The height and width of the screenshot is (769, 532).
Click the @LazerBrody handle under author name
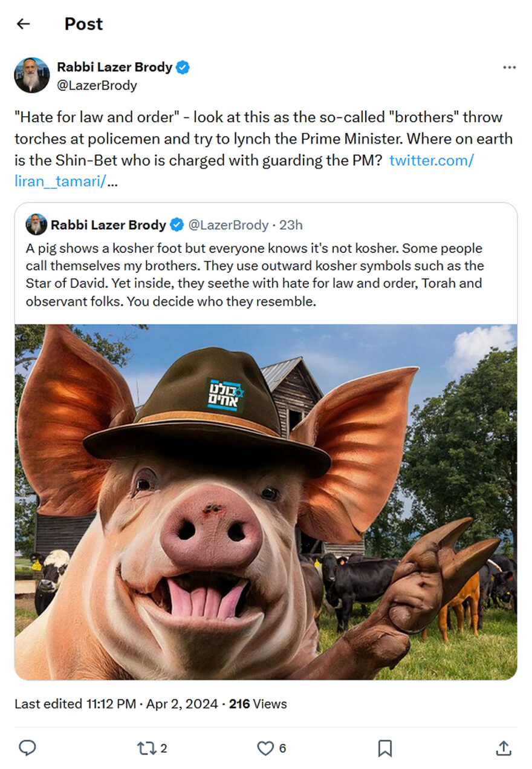click(x=97, y=85)
